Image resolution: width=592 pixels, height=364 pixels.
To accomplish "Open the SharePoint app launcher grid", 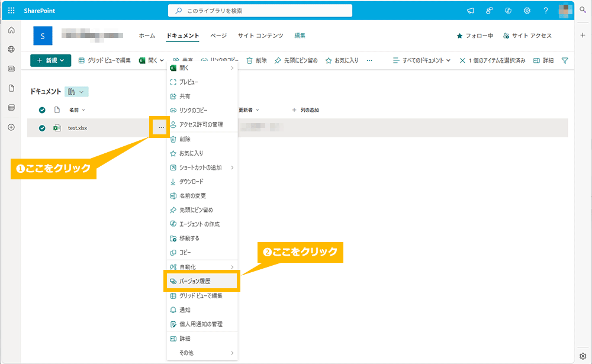I will [x=11, y=11].
